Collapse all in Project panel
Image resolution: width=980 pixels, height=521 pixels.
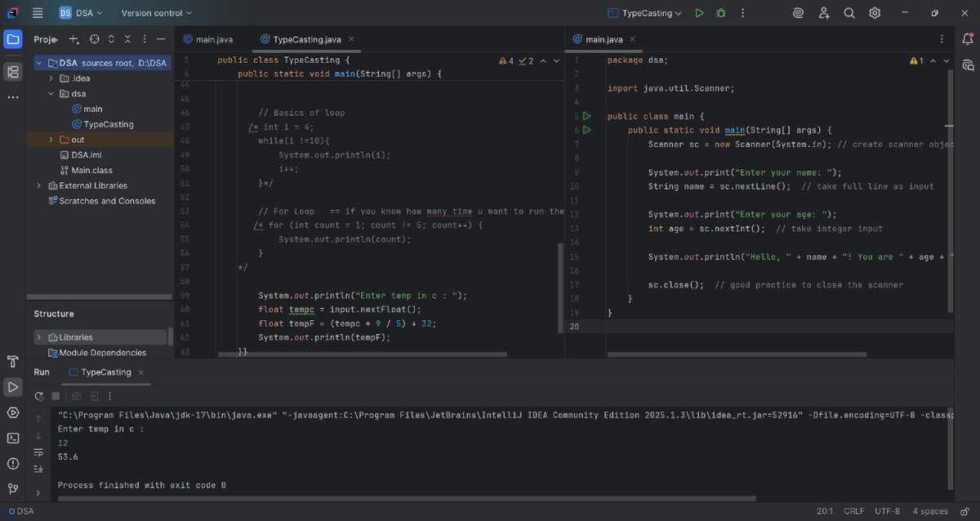tap(128, 39)
